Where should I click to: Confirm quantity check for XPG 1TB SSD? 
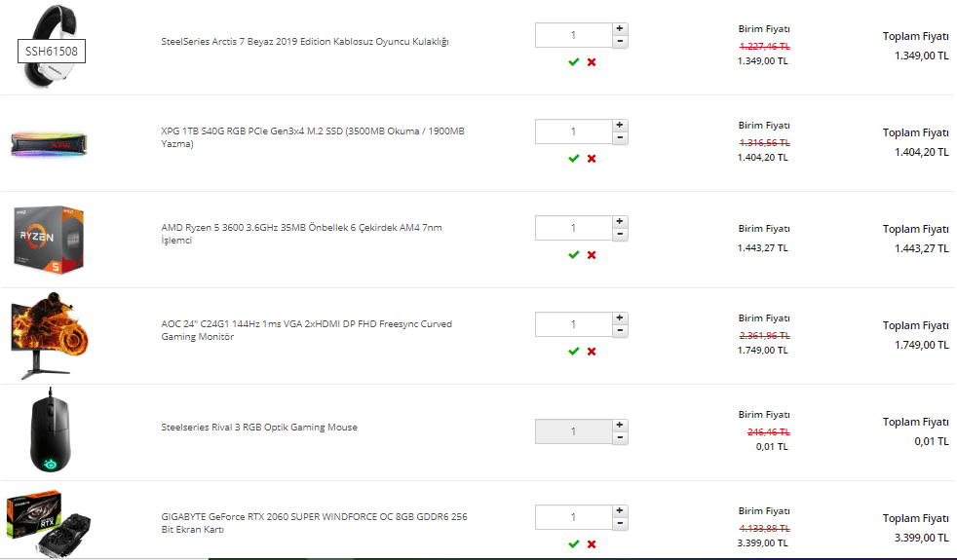[573, 159]
